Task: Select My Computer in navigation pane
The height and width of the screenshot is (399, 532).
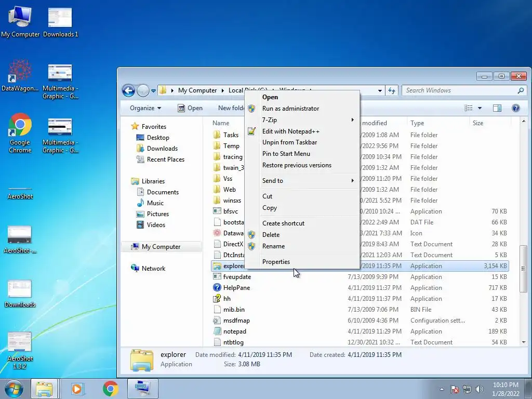Action: (x=161, y=247)
